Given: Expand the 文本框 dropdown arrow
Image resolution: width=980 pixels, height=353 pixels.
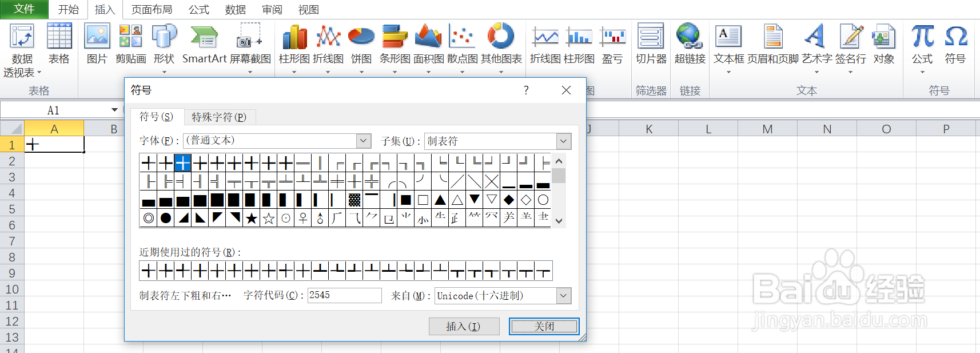Looking at the screenshot, I should [728, 72].
